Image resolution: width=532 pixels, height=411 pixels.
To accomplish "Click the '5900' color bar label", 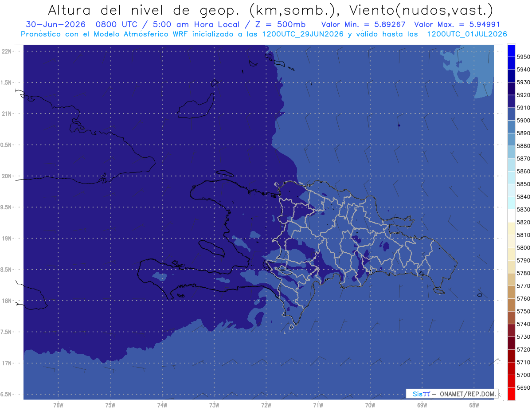I will pos(523,121).
